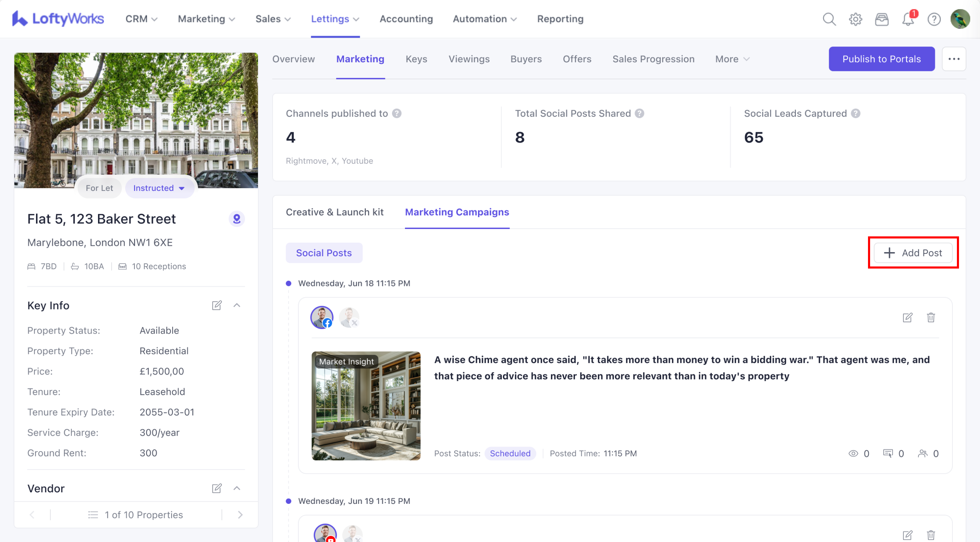980x542 pixels.
Task: Open the Instructed status dropdown
Action: click(x=159, y=188)
